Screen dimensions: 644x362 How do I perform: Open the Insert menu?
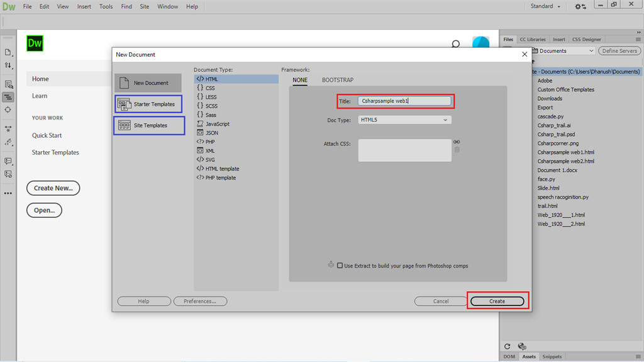click(84, 6)
